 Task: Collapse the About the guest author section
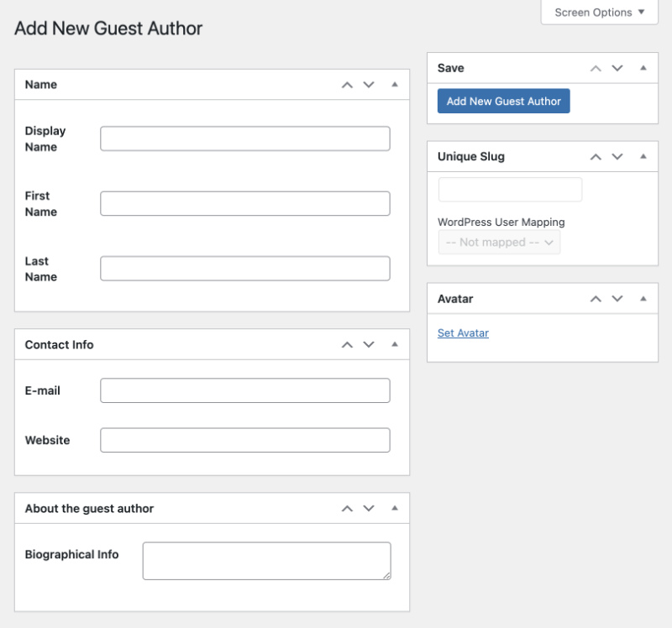tap(394, 508)
